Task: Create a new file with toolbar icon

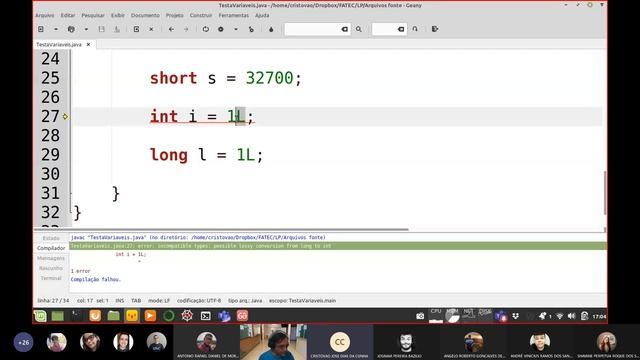Action: (41, 29)
